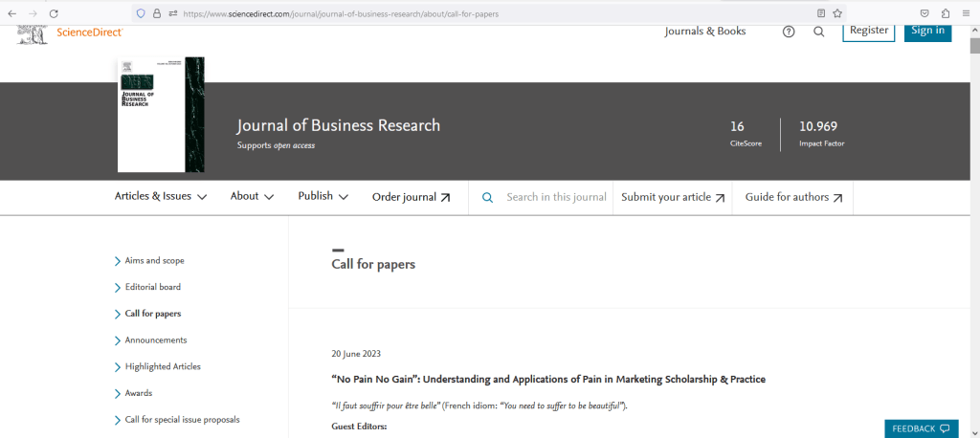The image size is (980, 438).
Task: Click chevron beside Awards
Action: tap(118, 394)
